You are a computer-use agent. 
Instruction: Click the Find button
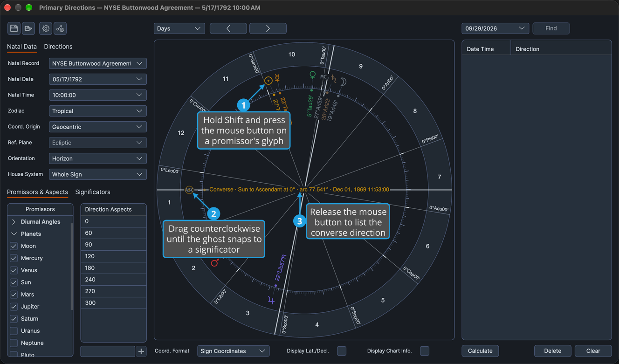[x=551, y=28]
